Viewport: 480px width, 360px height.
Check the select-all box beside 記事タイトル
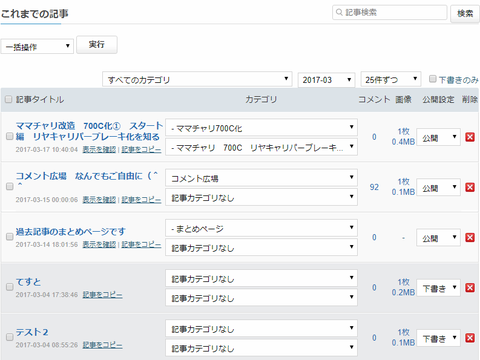pyautogui.click(x=9, y=99)
